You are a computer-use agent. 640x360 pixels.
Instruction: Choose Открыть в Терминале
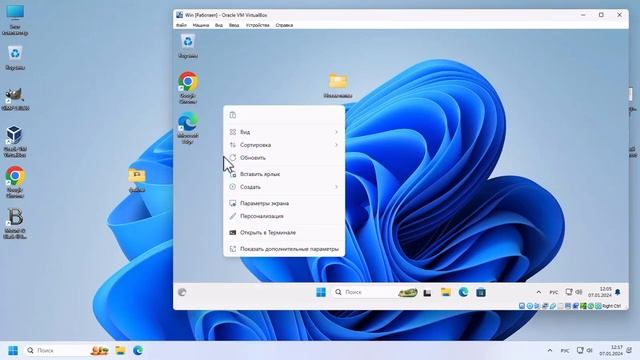(284, 233)
